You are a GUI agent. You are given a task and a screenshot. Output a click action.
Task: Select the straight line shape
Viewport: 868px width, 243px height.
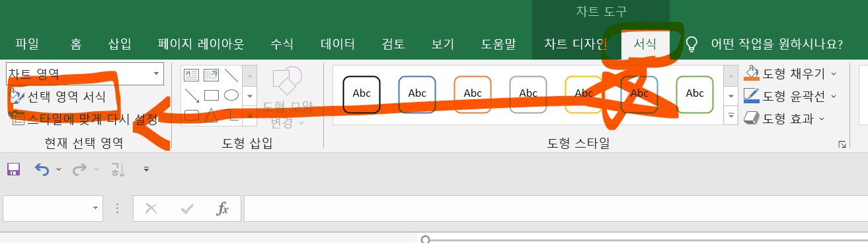pyautogui.click(x=231, y=75)
